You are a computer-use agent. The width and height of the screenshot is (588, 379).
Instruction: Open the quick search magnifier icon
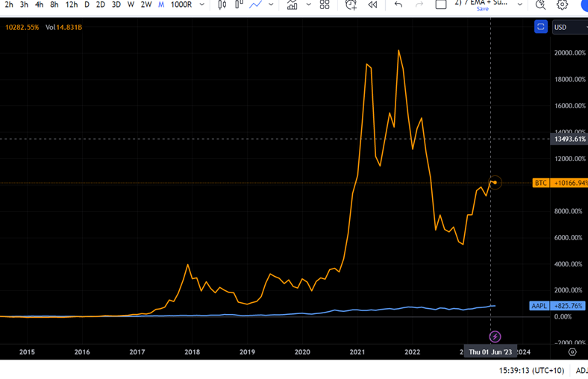coord(540,5)
